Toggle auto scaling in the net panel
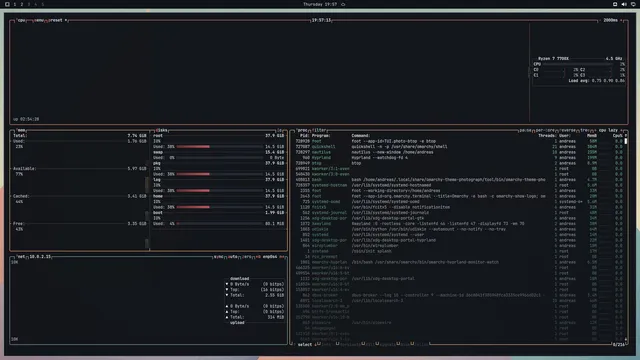The height and width of the screenshot is (360, 640). [x=233, y=257]
